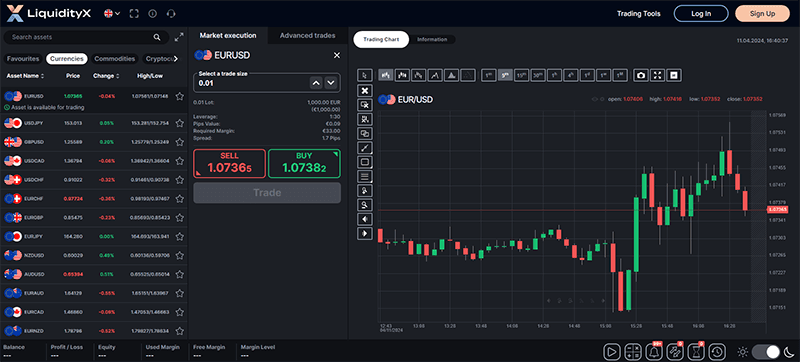
Task: Select the Commodities category tab
Action: (115, 59)
